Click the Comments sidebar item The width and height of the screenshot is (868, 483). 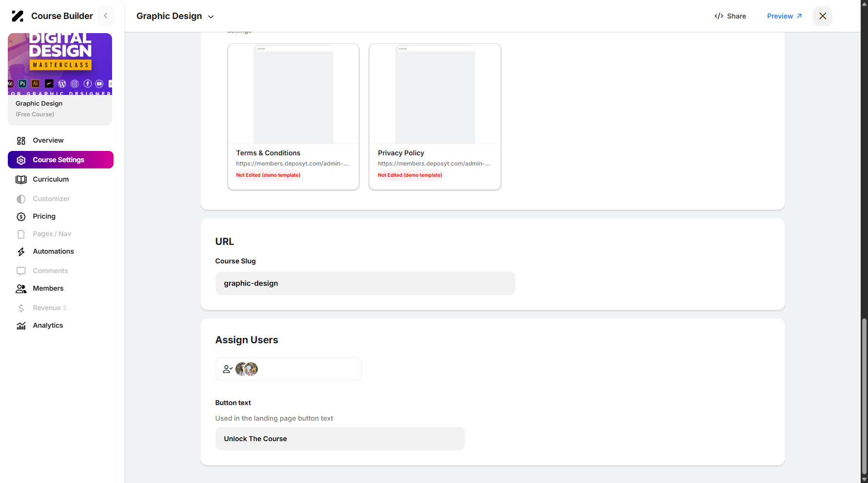tap(60, 271)
